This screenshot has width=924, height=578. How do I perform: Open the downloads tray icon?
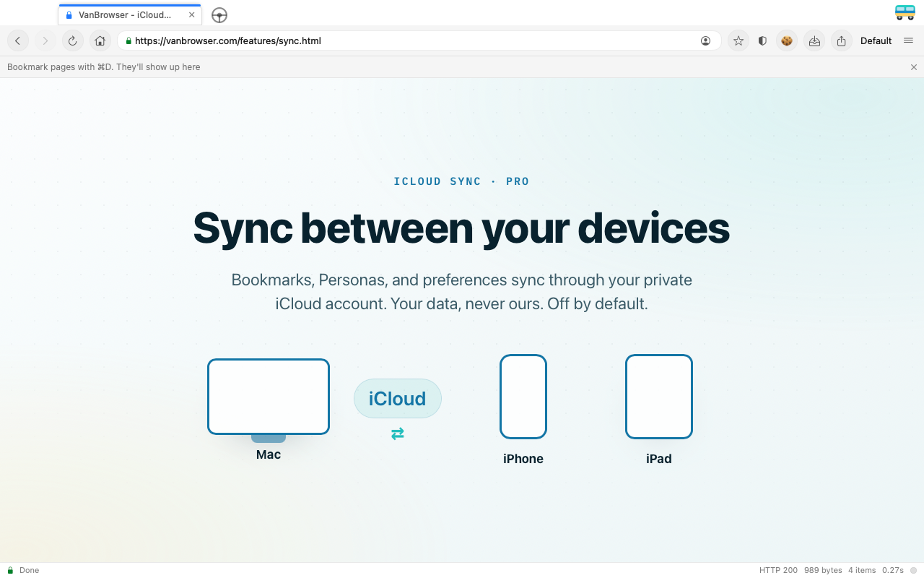(814, 41)
